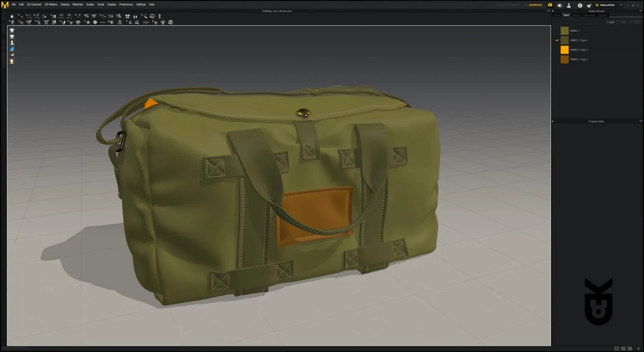
Task: Select the Move/Transform tool in the 3D toolbar
Action: point(21,16)
